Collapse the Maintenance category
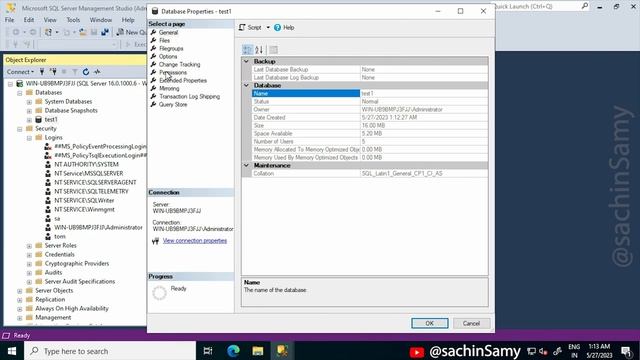 [246, 165]
